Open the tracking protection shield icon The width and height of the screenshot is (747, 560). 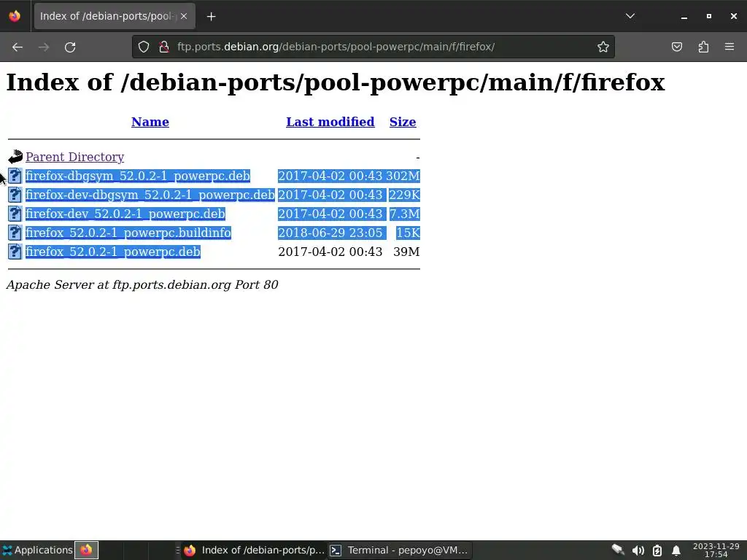pyautogui.click(x=144, y=47)
